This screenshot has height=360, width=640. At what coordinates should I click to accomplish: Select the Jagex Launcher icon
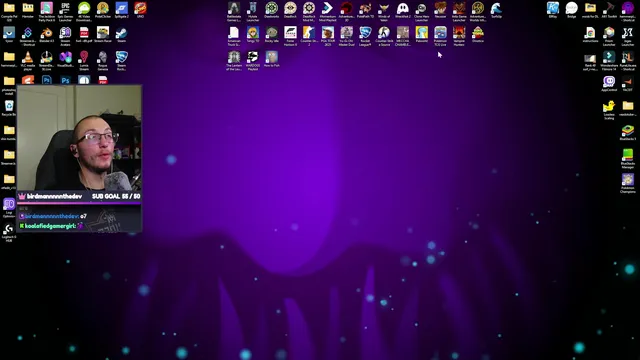pyautogui.click(x=628, y=33)
